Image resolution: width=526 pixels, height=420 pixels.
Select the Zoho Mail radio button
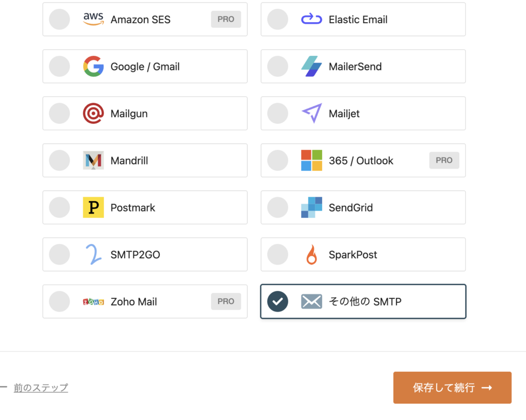pos(60,301)
